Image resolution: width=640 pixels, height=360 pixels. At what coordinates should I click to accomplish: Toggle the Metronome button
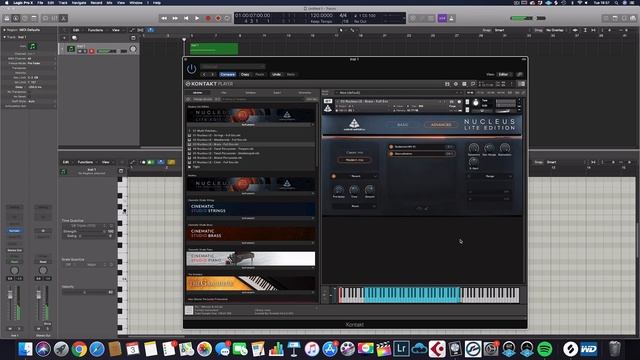452,18
